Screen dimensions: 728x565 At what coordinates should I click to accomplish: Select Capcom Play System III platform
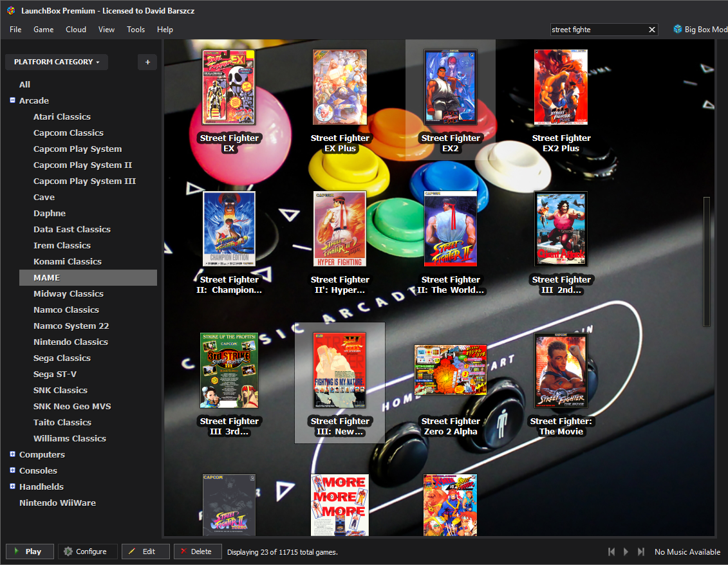pos(84,181)
